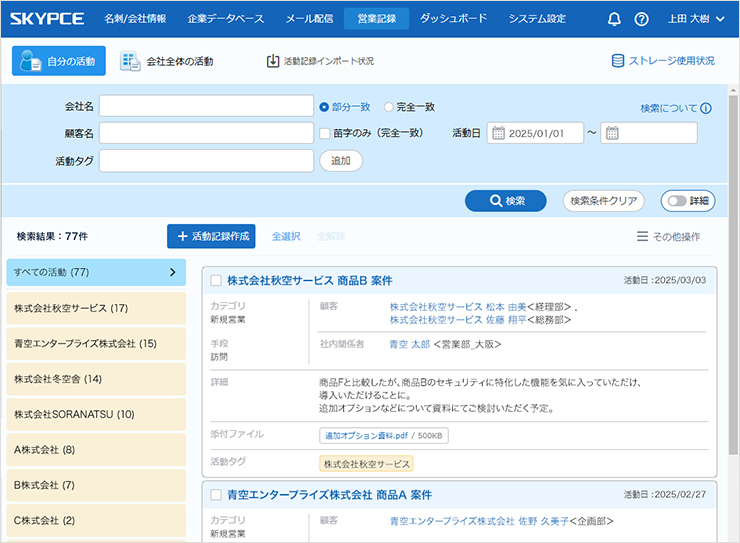Open ダッシュボード menu
The image size is (740, 543).
[x=453, y=19]
